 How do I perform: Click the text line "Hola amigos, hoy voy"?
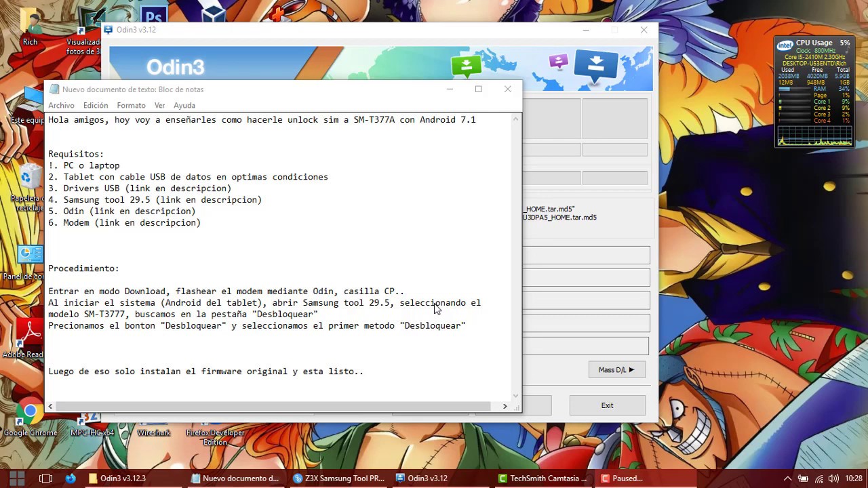click(262, 120)
